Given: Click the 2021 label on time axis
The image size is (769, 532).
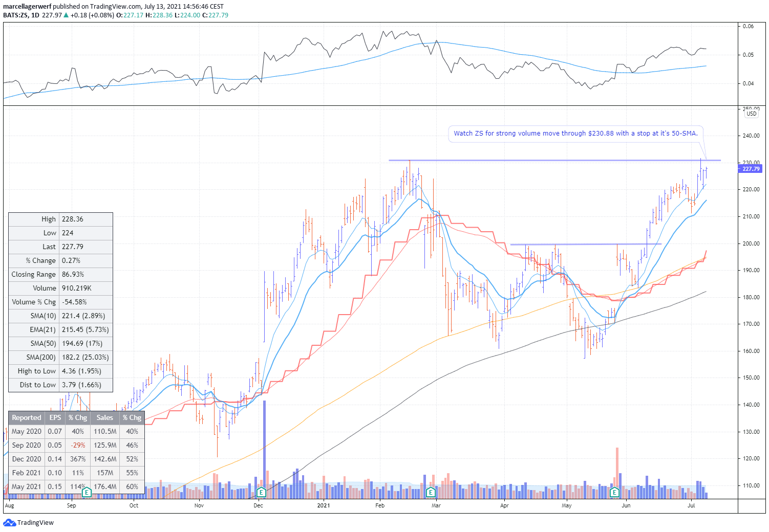Looking at the screenshot, I should [x=324, y=505].
